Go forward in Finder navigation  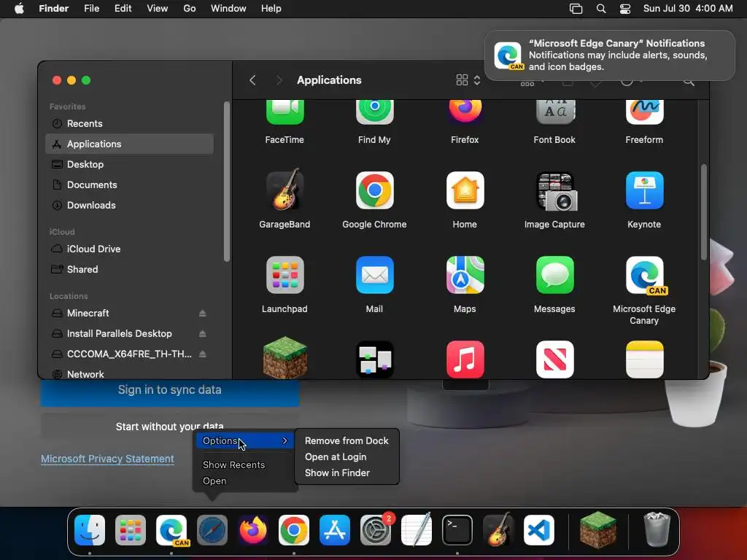(279, 80)
